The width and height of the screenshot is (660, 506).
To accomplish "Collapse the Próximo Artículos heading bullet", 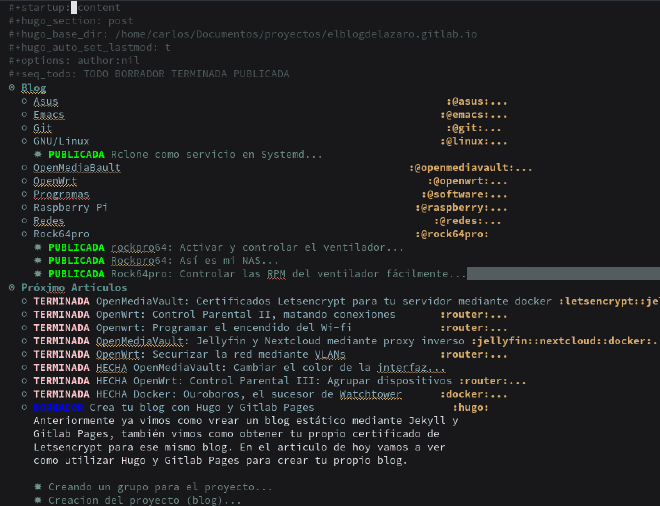I will [12, 288].
